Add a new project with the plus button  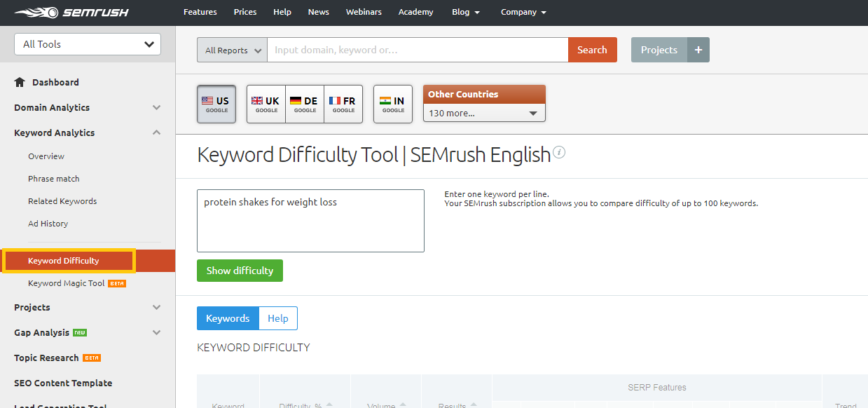coord(698,50)
